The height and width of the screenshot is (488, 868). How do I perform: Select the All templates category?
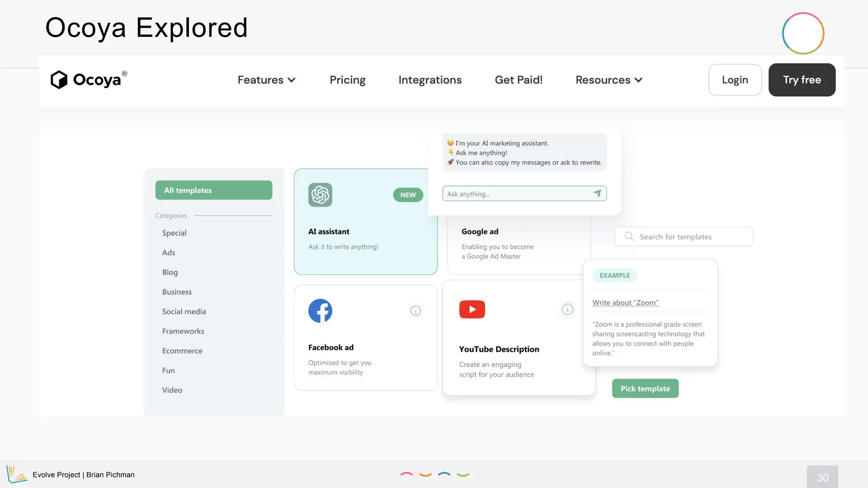coord(214,190)
